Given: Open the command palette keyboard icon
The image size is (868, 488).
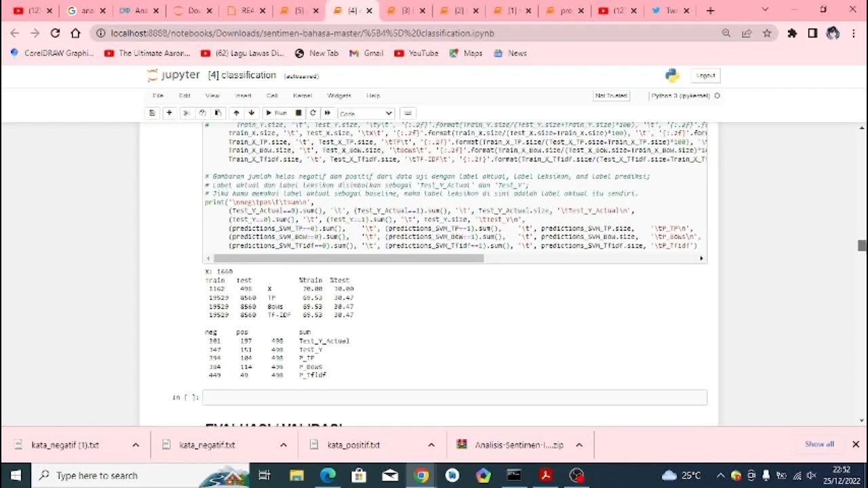Looking at the screenshot, I should [407, 113].
